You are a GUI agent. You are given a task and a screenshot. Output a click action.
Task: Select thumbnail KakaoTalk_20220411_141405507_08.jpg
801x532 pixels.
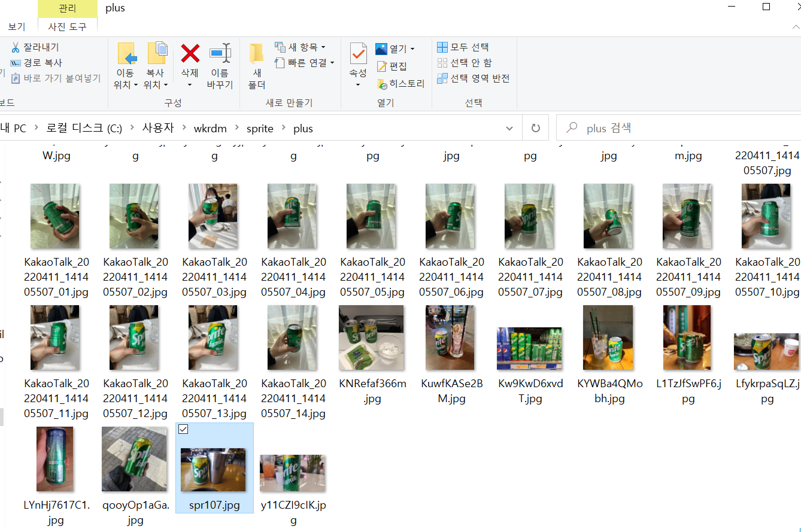pos(608,216)
